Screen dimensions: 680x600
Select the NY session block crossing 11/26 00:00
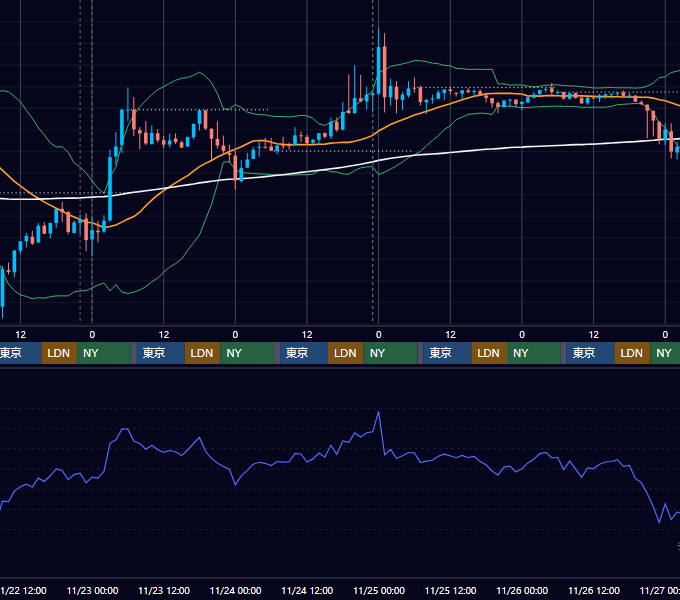pyautogui.click(x=533, y=353)
